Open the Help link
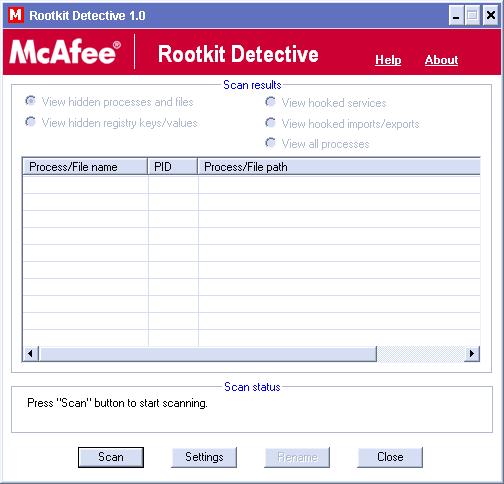 pos(388,60)
